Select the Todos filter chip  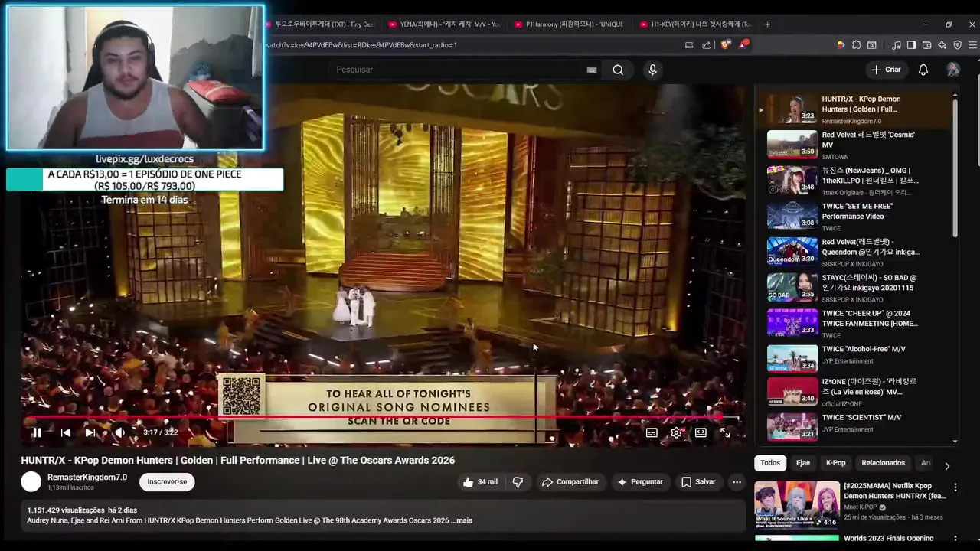[x=770, y=463]
